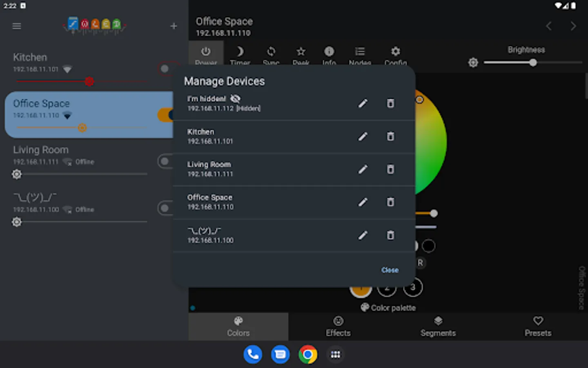Edit the shrug emoticon device at 192.168.11.100

[x=363, y=235]
